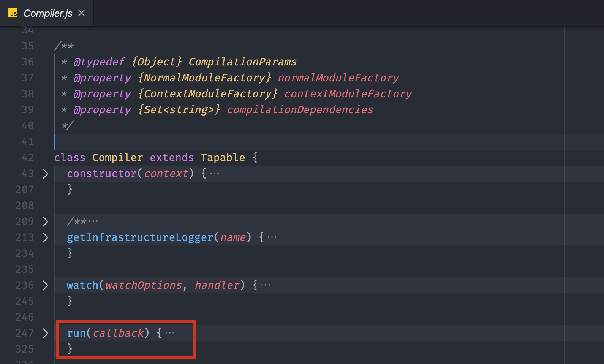Click the compilationDependencies property name
The width and height of the screenshot is (604, 364).
pyautogui.click(x=300, y=110)
